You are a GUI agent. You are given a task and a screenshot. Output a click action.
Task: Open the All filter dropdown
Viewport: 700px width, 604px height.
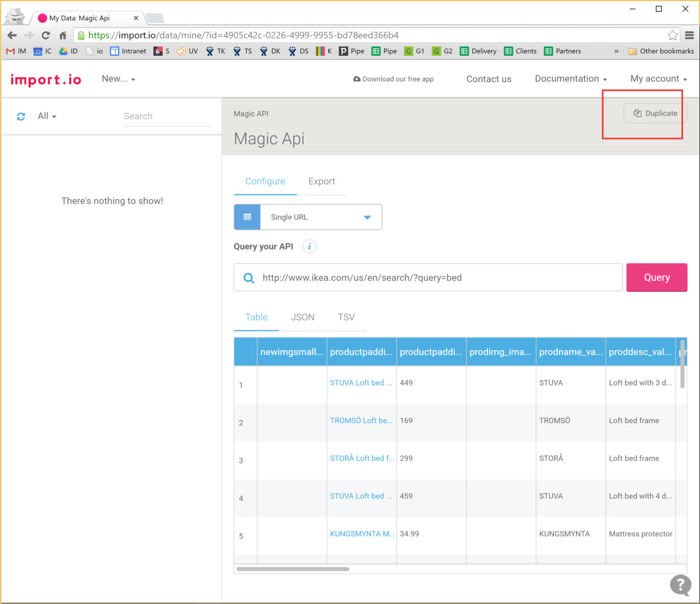coord(47,116)
